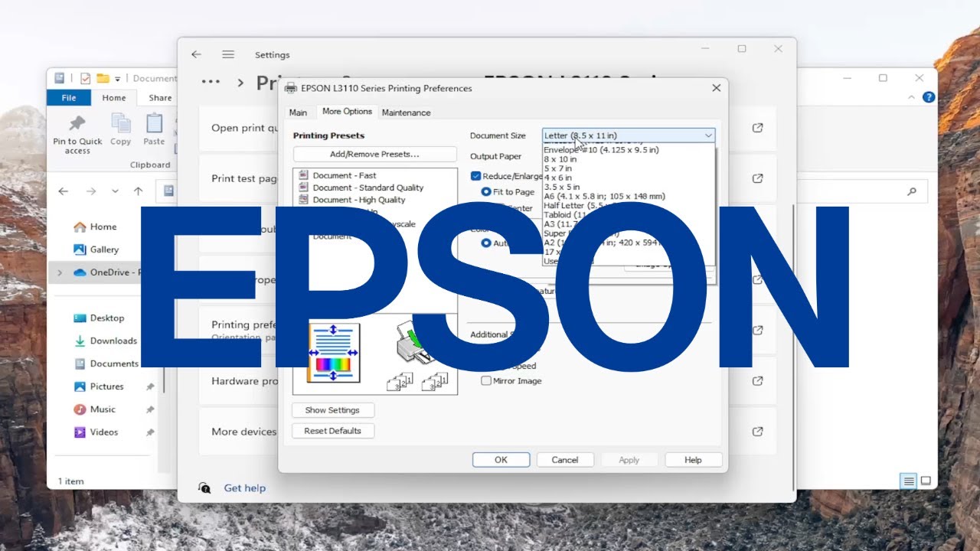Click external link icon for Hardware properties

[x=757, y=381]
